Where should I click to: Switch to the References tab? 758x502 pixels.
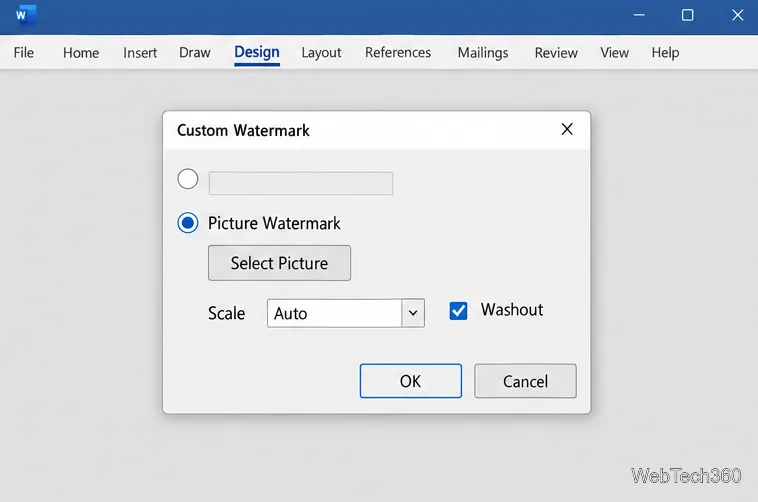[x=397, y=52]
